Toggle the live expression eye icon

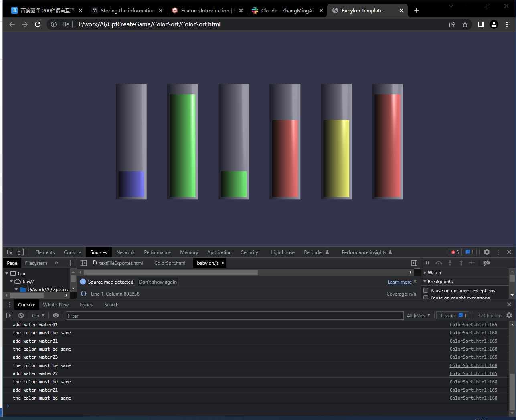coord(56,316)
